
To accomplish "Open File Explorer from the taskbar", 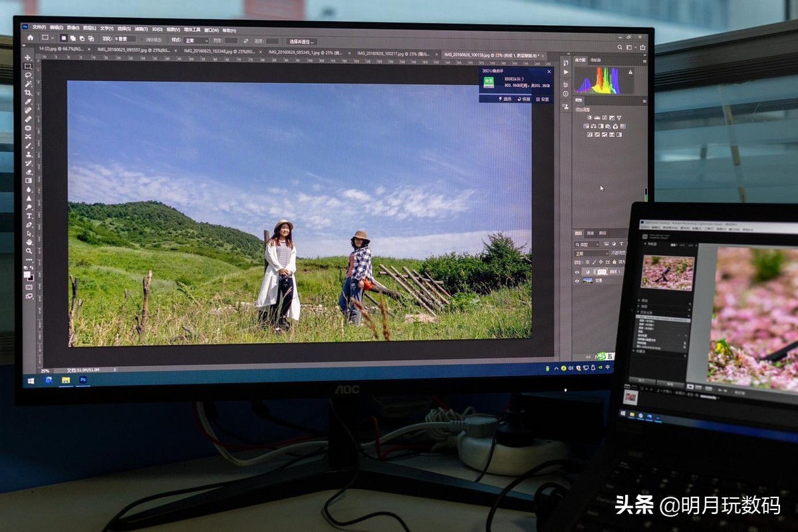I will pos(66,380).
